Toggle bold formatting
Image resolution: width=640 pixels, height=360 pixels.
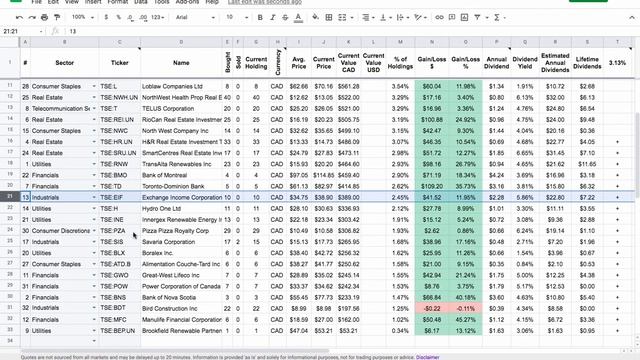260,18
